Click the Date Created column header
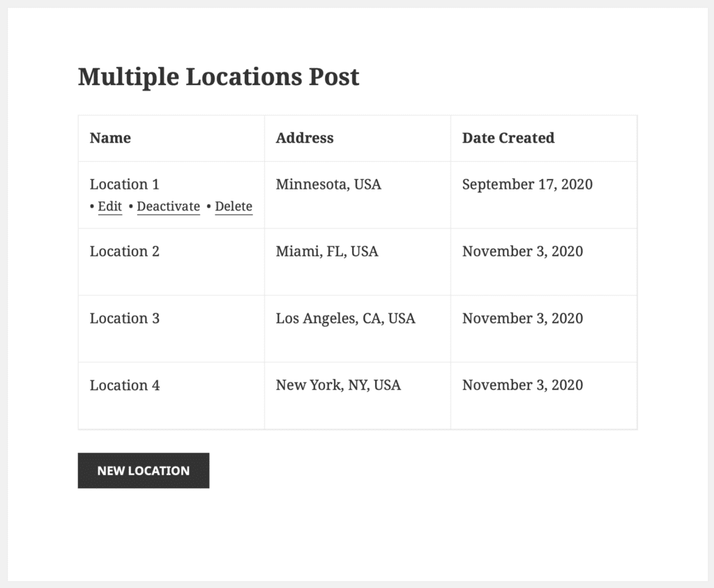The height and width of the screenshot is (588, 714). coord(508,138)
